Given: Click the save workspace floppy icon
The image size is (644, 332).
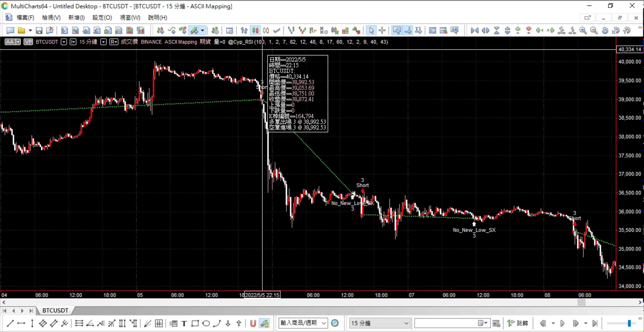Looking at the screenshot, I should tap(39, 30).
